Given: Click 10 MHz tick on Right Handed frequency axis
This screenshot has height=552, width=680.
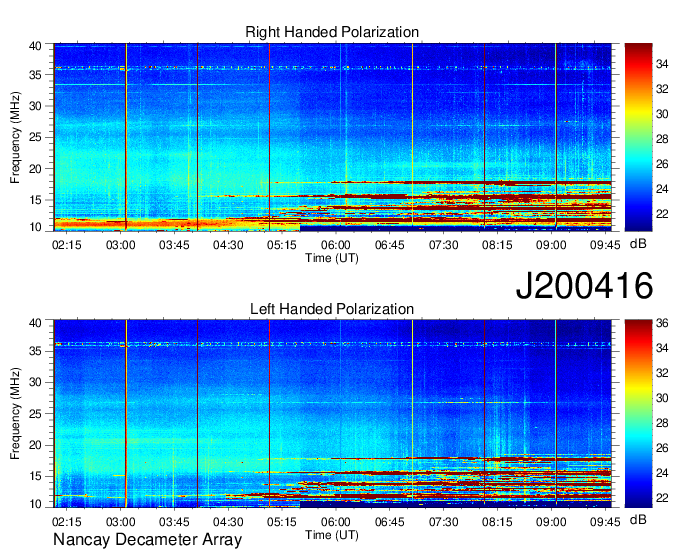Looking at the screenshot, I should click(35, 227).
